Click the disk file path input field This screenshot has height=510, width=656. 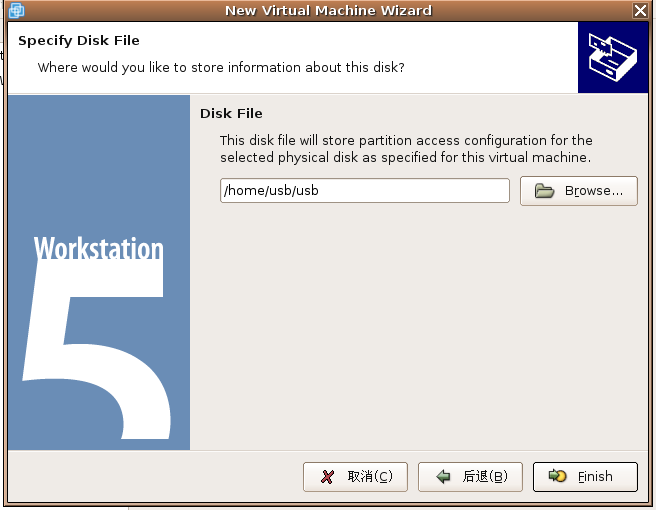pos(364,191)
